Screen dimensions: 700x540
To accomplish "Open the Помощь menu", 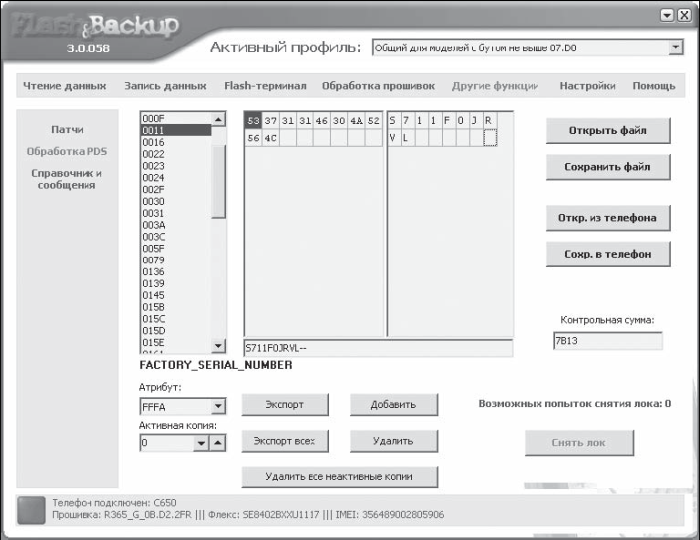I will [654, 86].
